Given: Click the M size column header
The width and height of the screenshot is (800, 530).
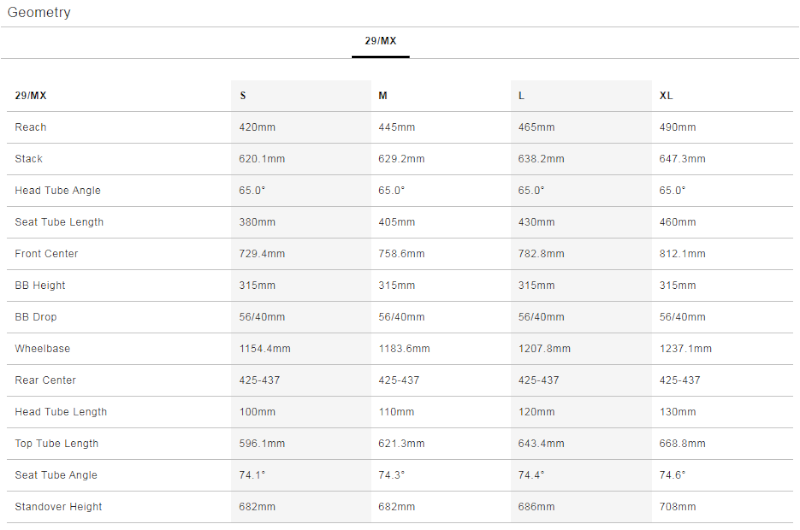Looking at the screenshot, I should pyautogui.click(x=383, y=95).
